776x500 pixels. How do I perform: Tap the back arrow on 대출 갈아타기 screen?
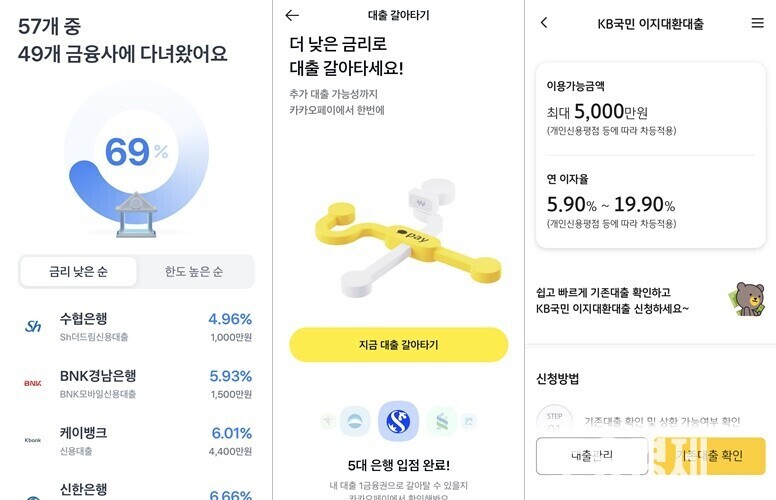(x=292, y=15)
